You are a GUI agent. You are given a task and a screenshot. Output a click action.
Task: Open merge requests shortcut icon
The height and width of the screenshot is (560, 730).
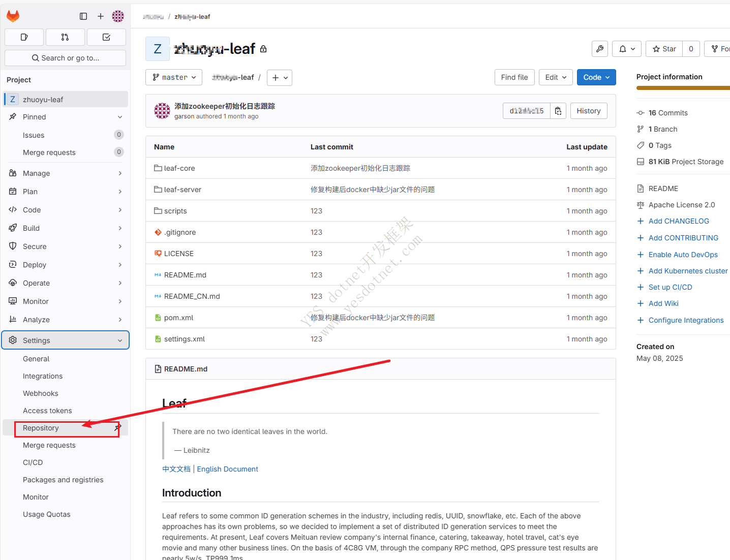(x=65, y=37)
